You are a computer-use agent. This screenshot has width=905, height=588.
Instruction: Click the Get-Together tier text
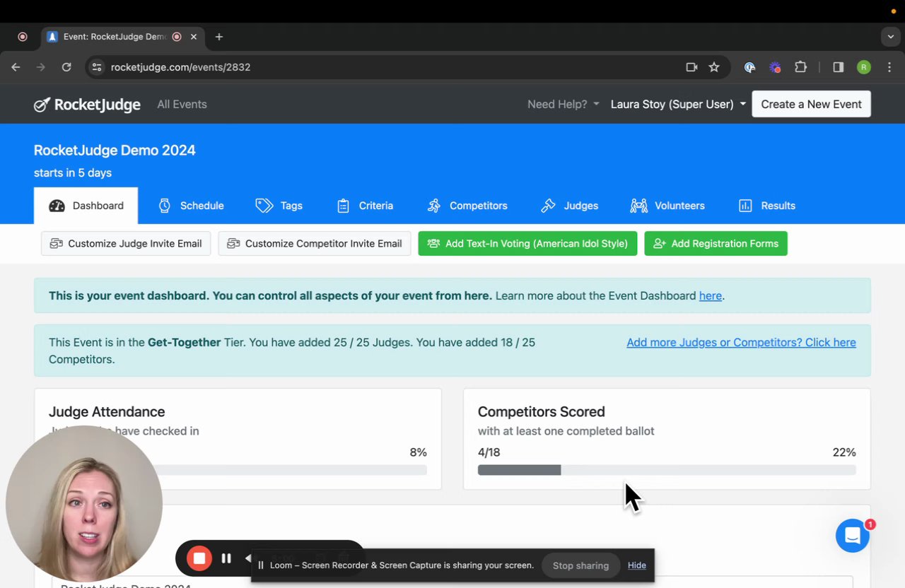(185, 342)
